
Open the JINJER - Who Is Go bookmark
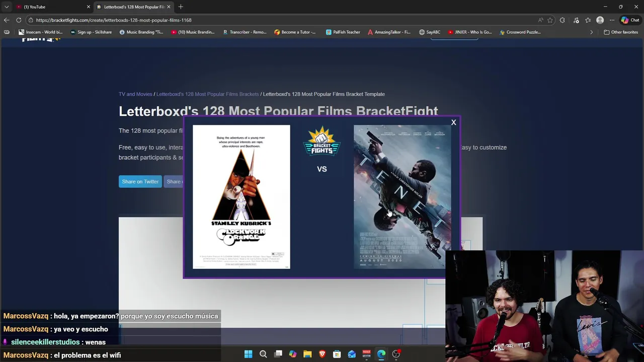point(470,32)
